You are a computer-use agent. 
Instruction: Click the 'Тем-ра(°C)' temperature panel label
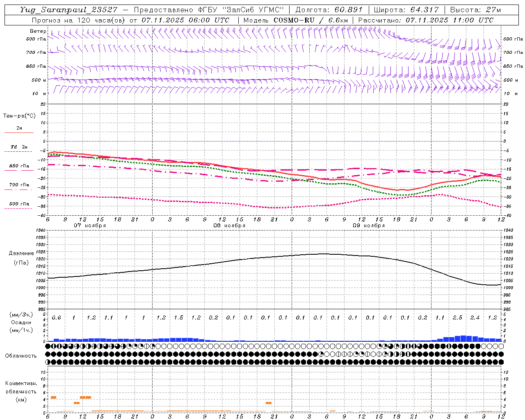pos(19,116)
